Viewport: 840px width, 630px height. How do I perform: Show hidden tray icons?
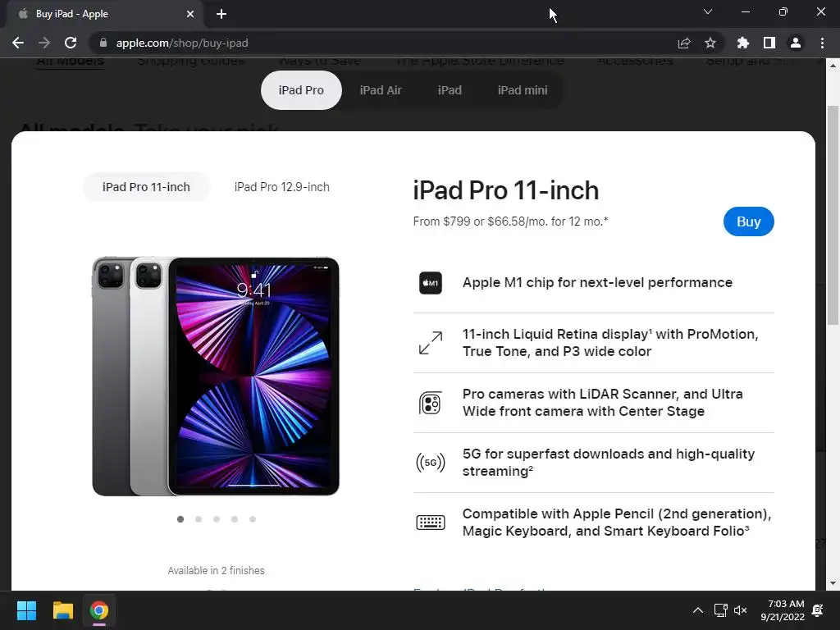click(x=697, y=610)
